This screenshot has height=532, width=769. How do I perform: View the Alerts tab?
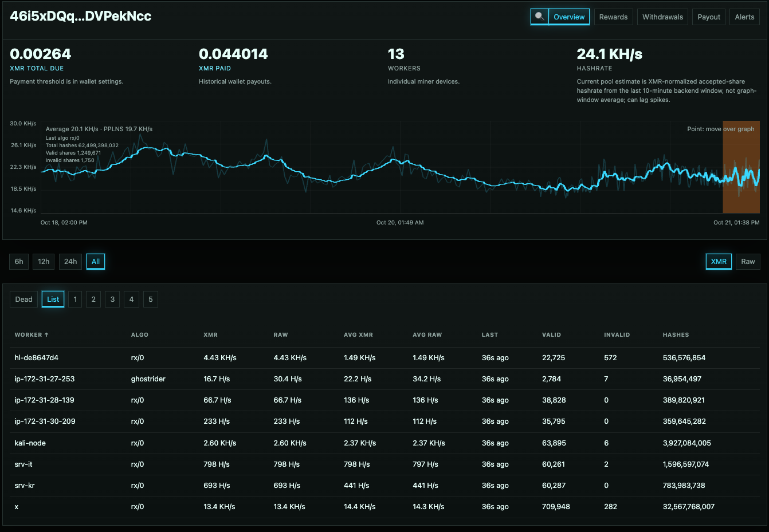(x=744, y=17)
